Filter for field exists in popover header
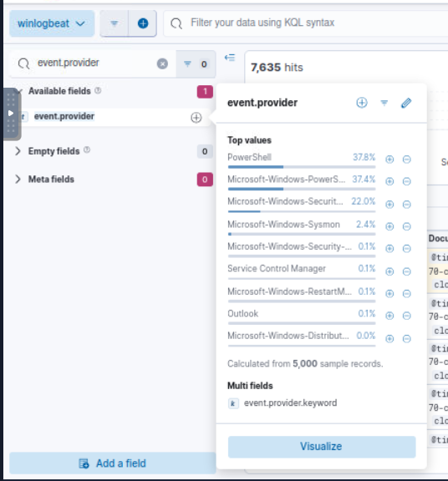 pos(384,103)
